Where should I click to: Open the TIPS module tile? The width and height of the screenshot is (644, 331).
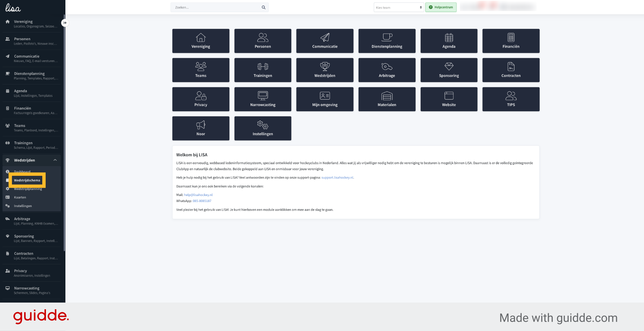click(511, 99)
